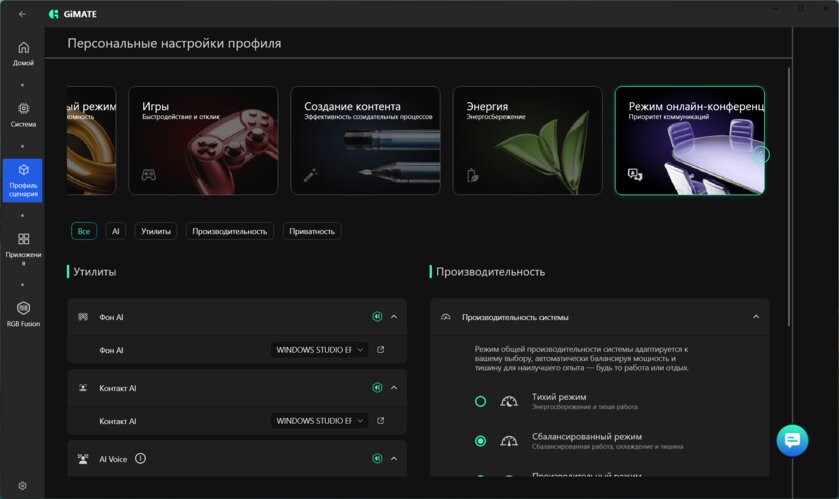This screenshot has width=839, height=499.
Task: Toggle green hexagon switch for Фон AI
Action: tap(377, 317)
